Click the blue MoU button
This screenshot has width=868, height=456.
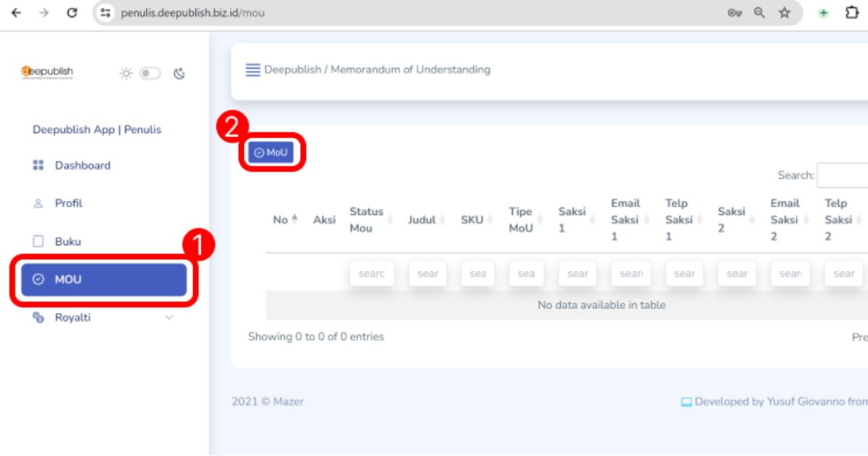(271, 152)
